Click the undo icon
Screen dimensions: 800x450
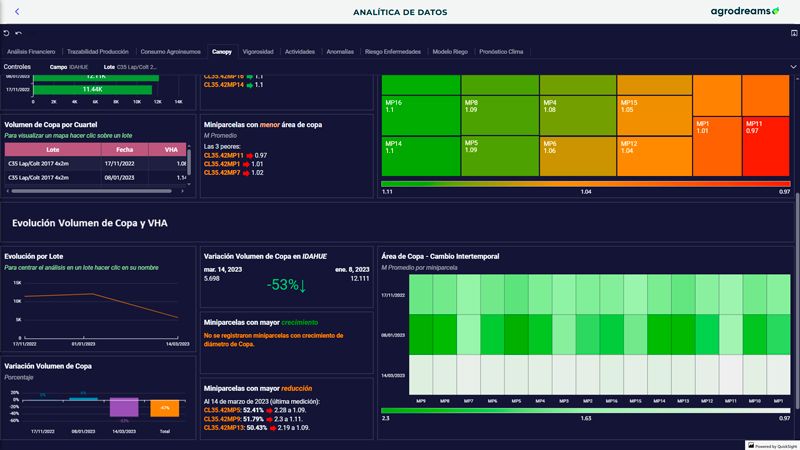point(6,33)
